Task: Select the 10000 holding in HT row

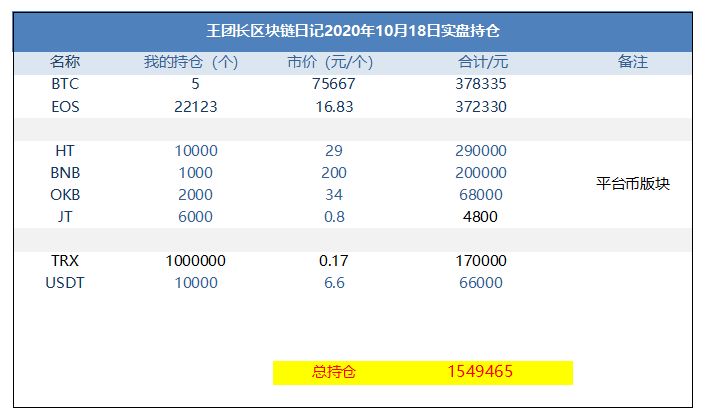Action: tap(196, 151)
